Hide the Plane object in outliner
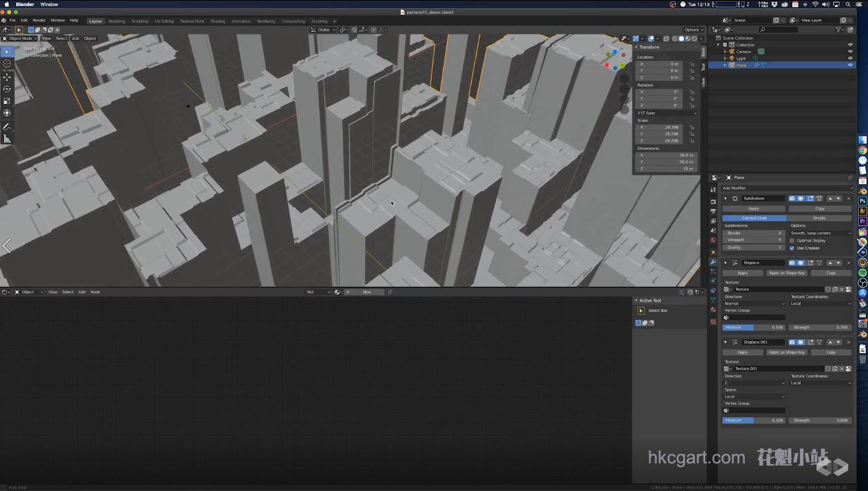The height and width of the screenshot is (491, 868). click(850, 65)
